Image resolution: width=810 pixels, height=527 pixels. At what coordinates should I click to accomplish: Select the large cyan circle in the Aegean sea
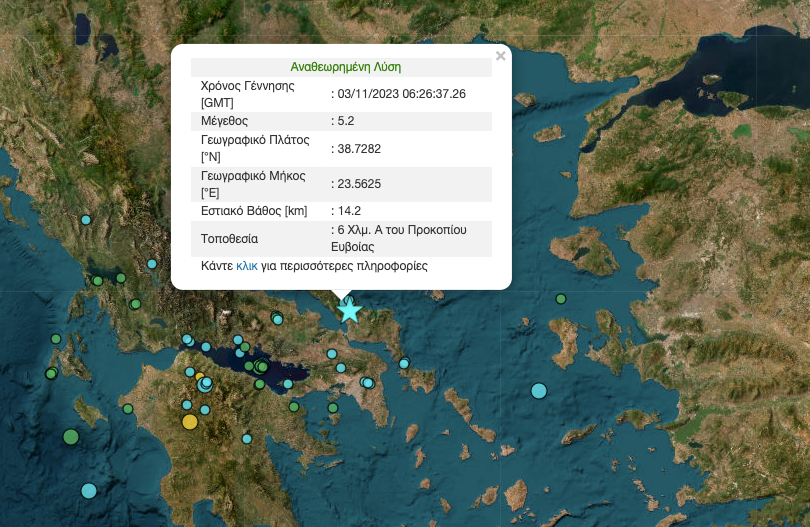pos(539,391)
